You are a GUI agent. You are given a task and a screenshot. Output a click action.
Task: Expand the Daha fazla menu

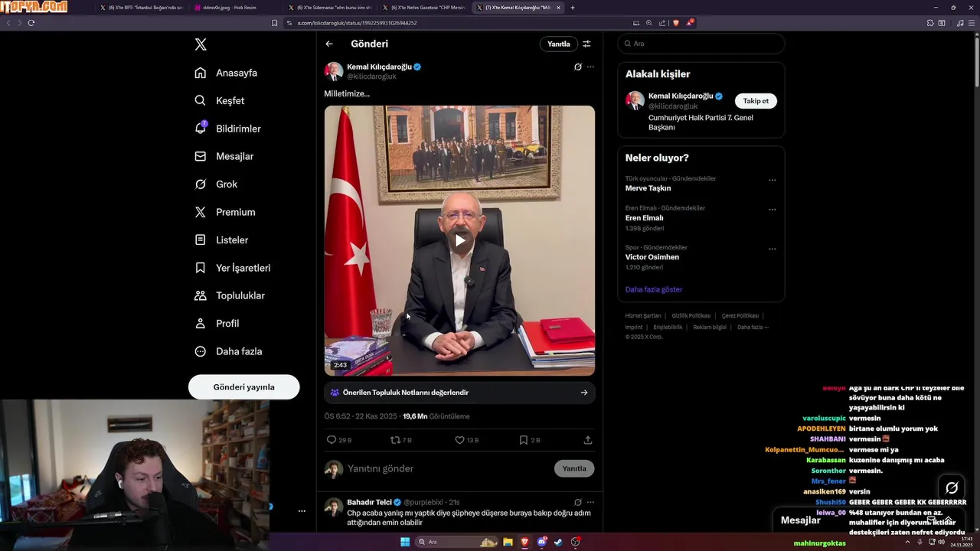tap(228, 351)
